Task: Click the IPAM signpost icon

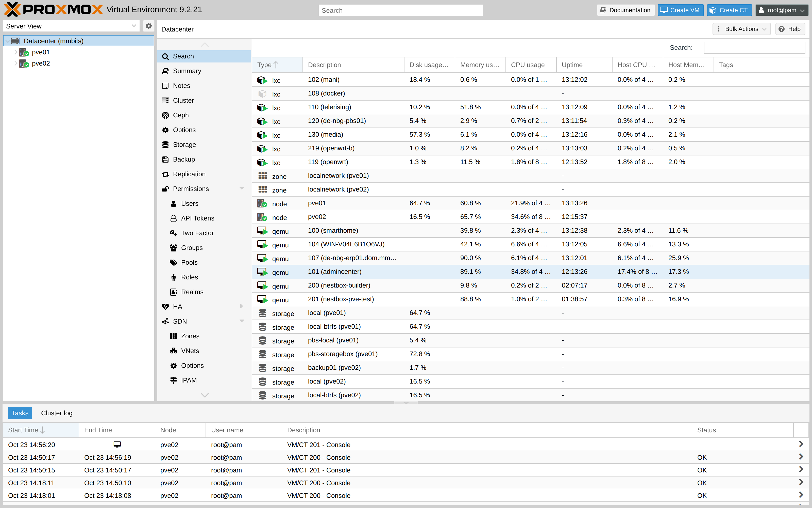Action: click(174, 380)
